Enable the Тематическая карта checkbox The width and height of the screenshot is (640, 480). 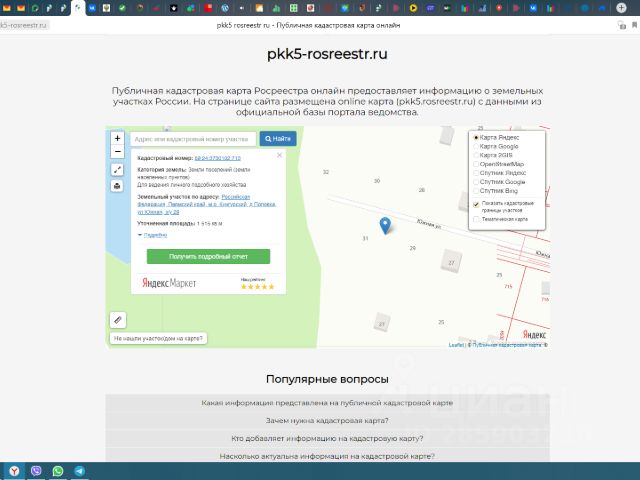click(x=476, y=218)
